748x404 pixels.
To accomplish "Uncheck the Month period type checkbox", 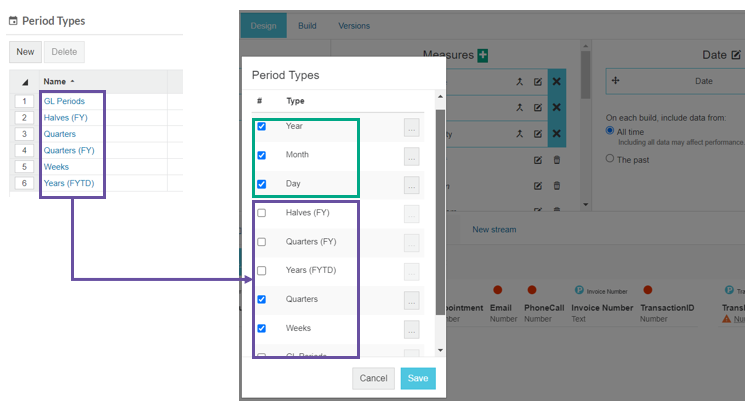I will pyautogui.click(x=262, y=156).
